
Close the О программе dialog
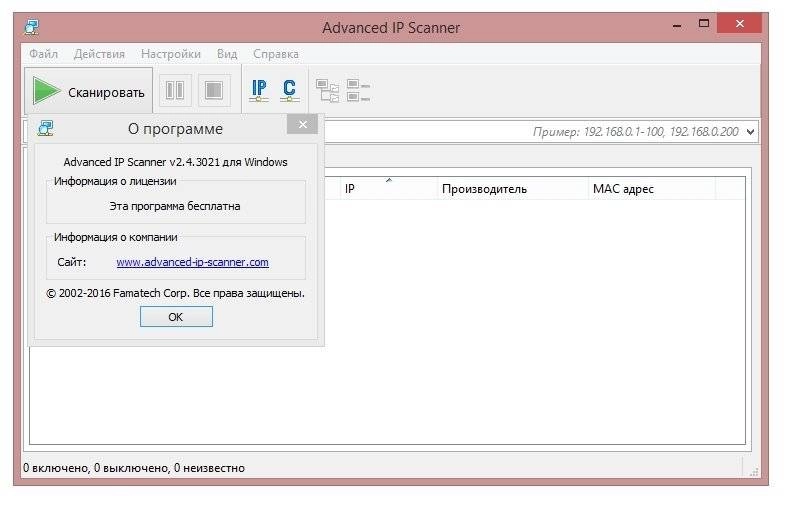pyautogui.click(x=302, y=124)
